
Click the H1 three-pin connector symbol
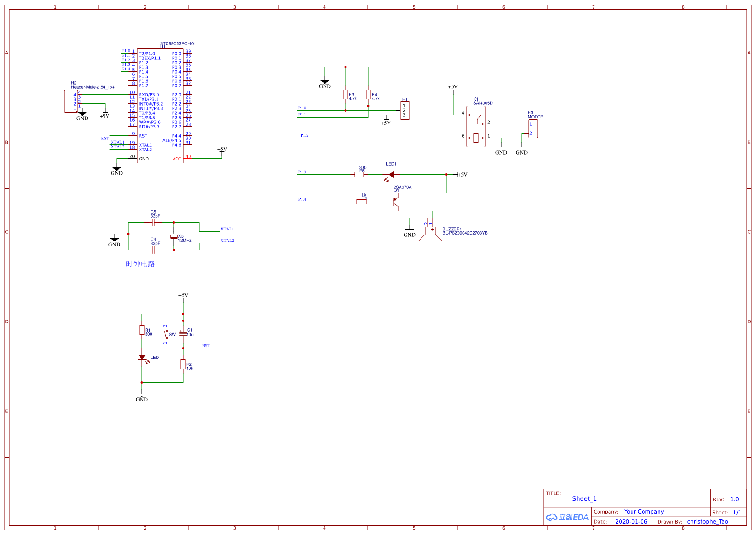click(x=405, y=111)
